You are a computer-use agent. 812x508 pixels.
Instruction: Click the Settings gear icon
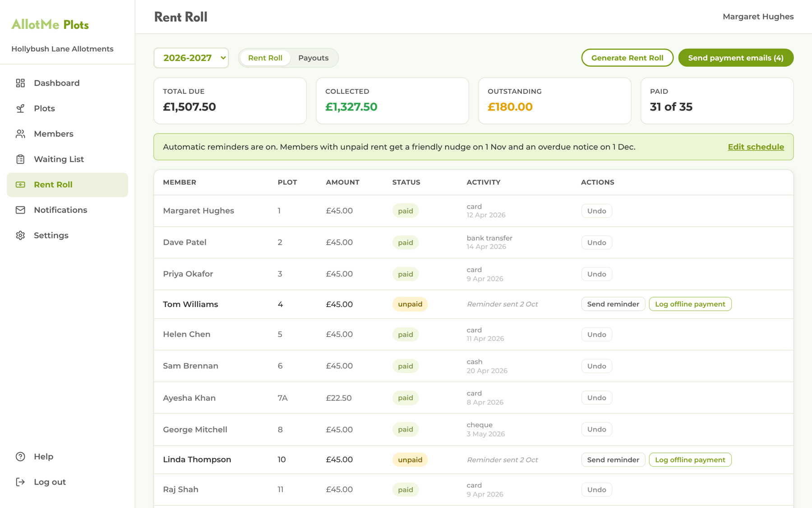[20, 235]
